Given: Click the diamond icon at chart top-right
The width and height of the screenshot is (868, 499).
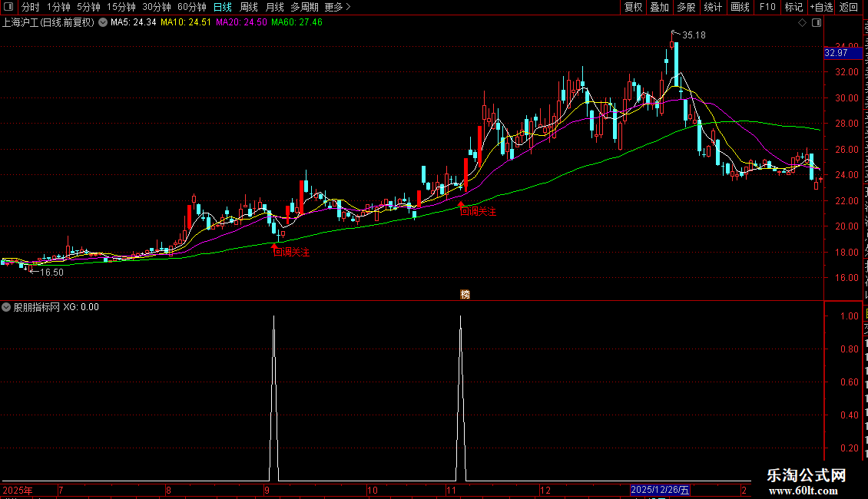Looking at the screenshot, I should coord(802,23).
